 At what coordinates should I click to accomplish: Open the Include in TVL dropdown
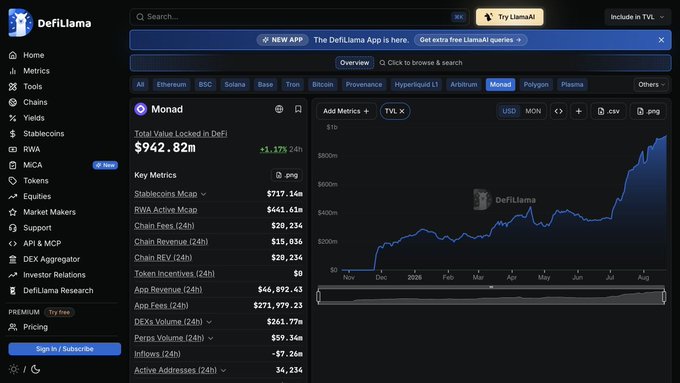(637, 17)
